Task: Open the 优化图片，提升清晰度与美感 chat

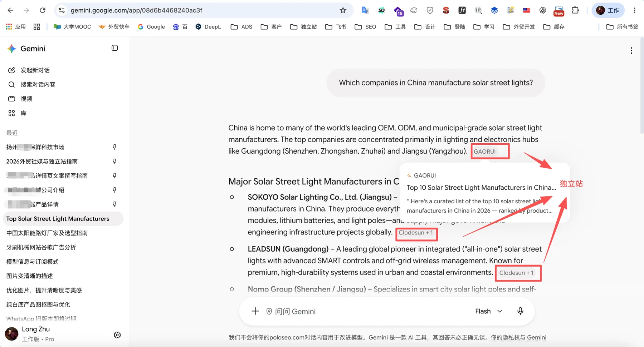Action: click(x=44, y=290)
